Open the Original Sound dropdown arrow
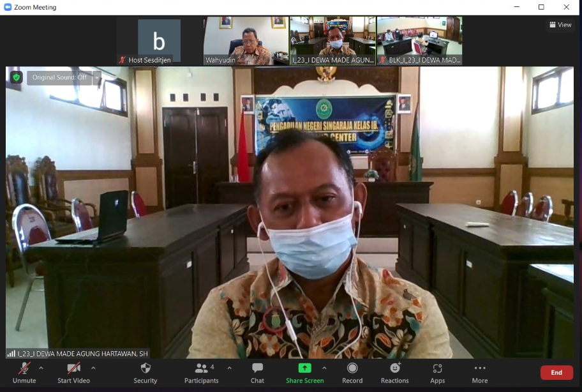Viewport: 582px width, 392px height. tap(96, 78)
